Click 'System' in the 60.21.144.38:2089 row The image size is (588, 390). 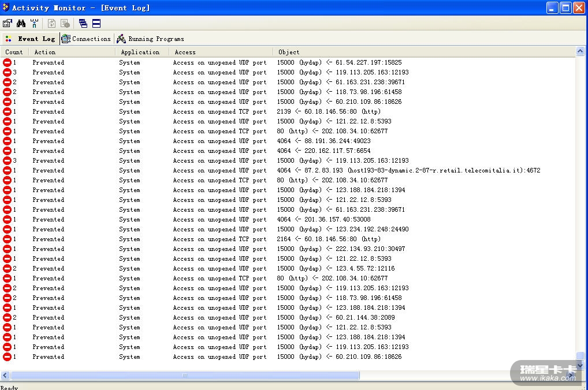tap(129, 318)
